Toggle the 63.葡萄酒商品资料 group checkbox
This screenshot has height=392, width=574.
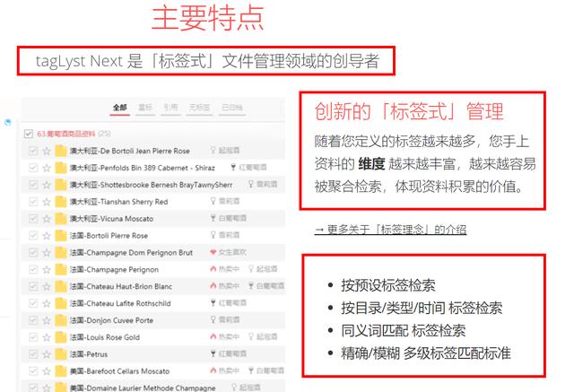[30, 134]
